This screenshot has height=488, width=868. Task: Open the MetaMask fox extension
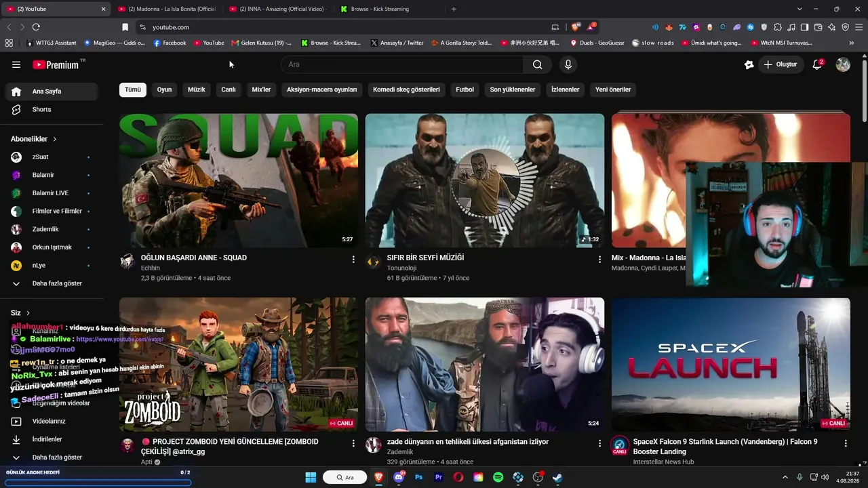click(669, 27)
